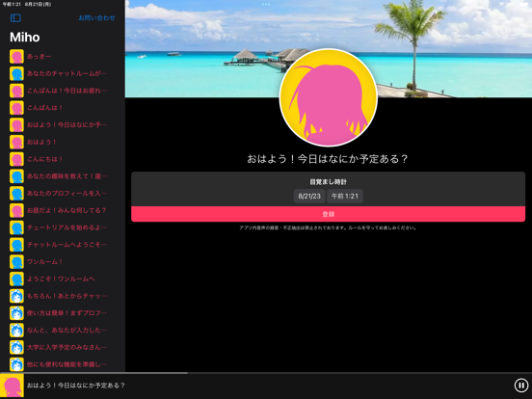The image size is (532, 399).
Task: Open the あなたのチャットルームが message
Action: coord(63,73)
